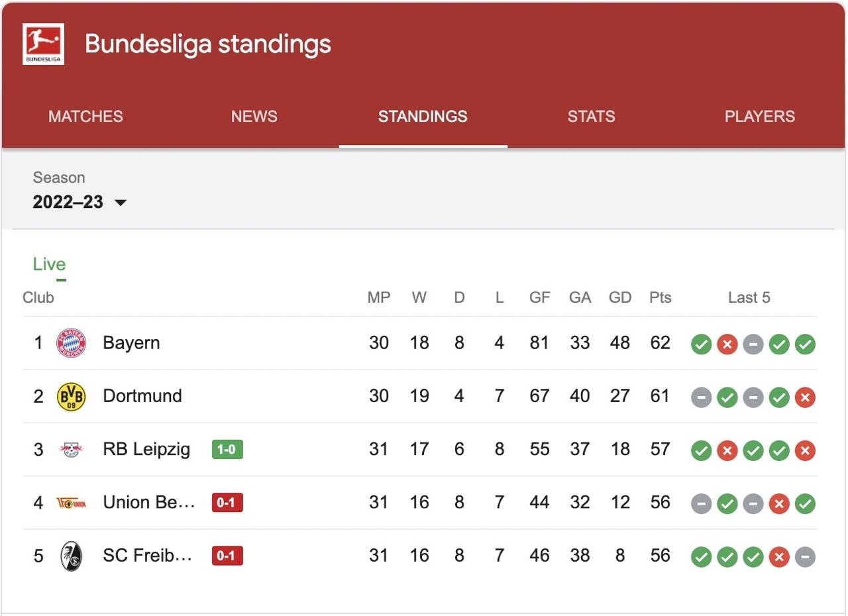Image resolution: width=848 pixels, height=616 pixels.
Task: Click Bayern's most recent win indicator
Action: pyautogui.click(x=805, y=344)
